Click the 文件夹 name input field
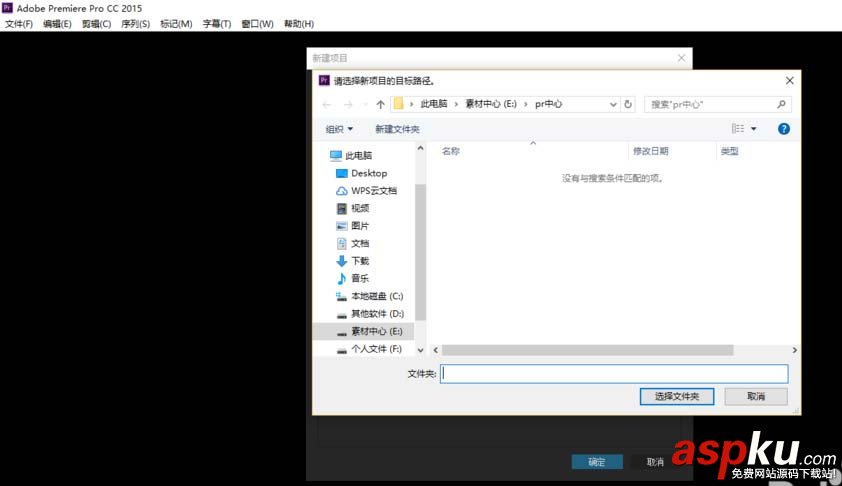Viewport: 842px width, 486px height. pos(614,374)
